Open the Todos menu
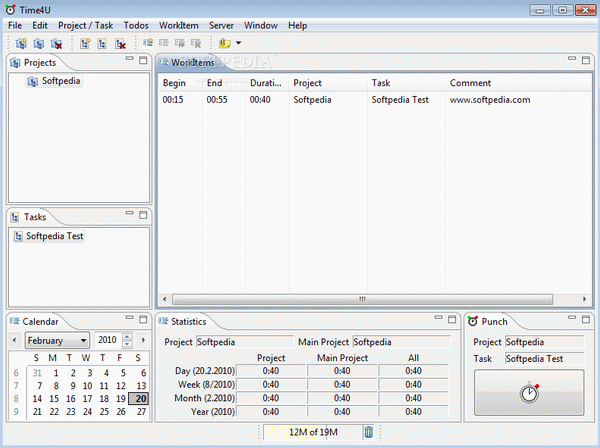Screen dimensions: 600x448 (136, 26)
